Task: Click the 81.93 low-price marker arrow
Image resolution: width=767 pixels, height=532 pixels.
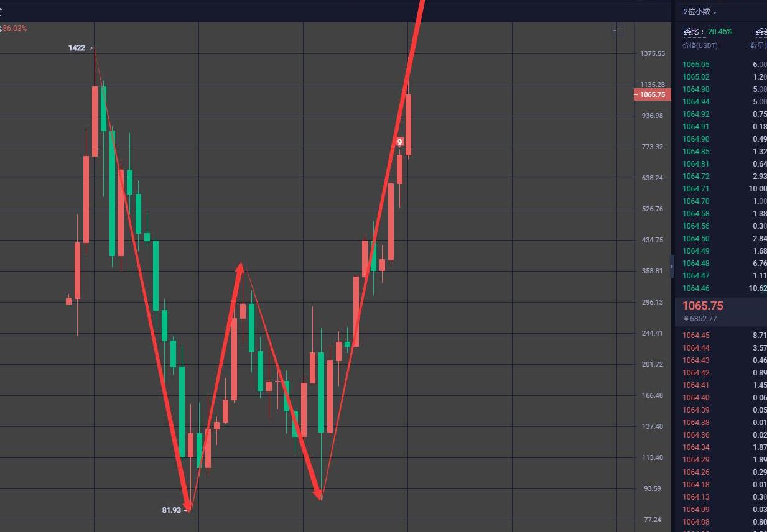Action: coord(186,510)
